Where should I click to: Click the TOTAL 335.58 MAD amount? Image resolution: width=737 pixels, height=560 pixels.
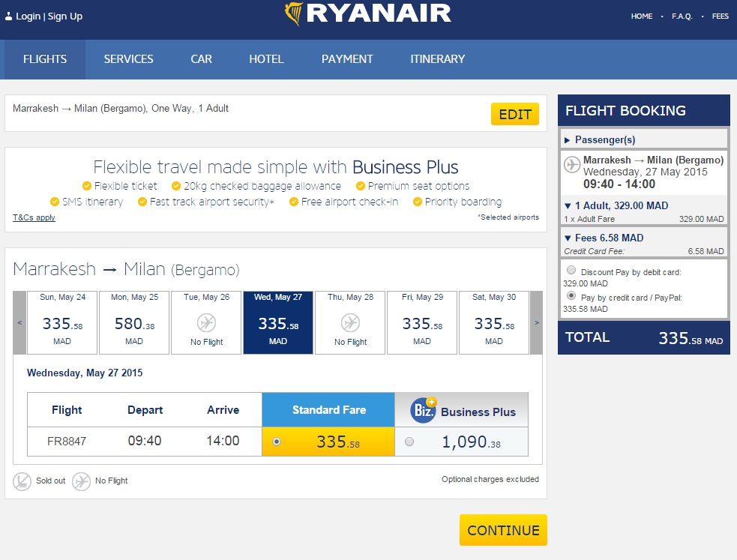click(x=691, y=338)
